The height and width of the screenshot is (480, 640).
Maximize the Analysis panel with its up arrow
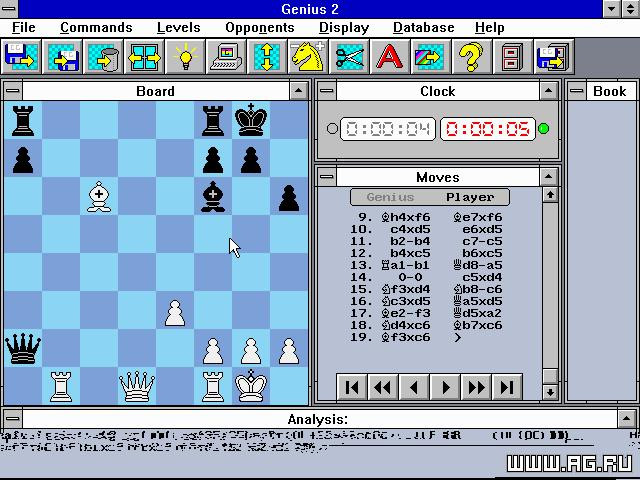626,418
